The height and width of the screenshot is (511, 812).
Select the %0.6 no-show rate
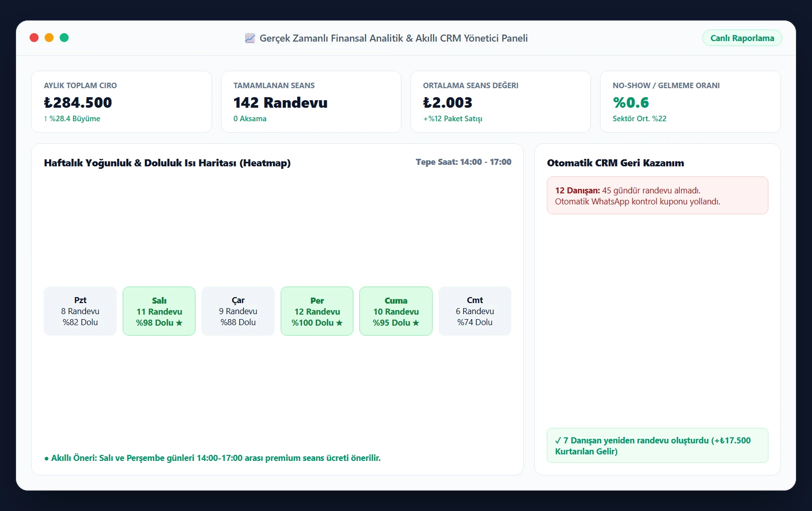tap(631, 103)
